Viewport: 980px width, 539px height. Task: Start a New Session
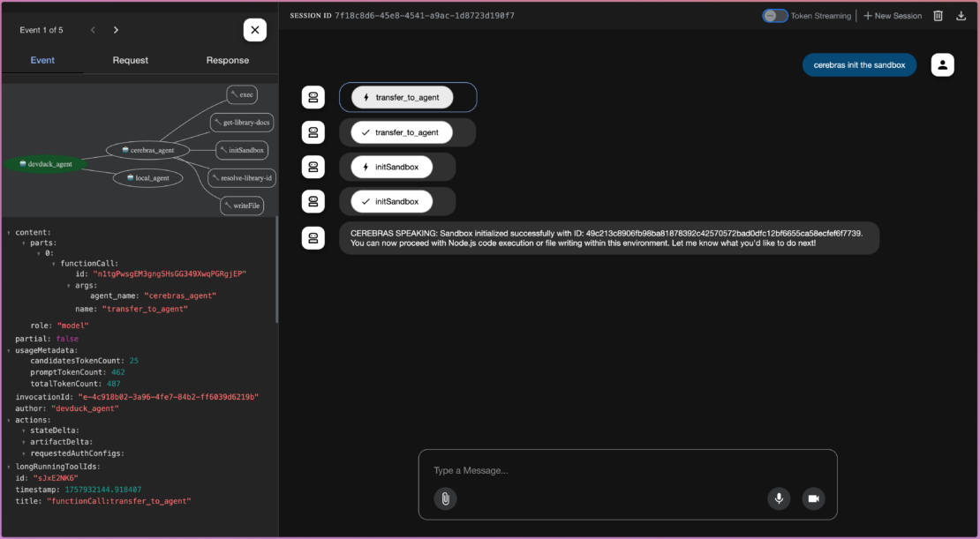pos(892,15)
